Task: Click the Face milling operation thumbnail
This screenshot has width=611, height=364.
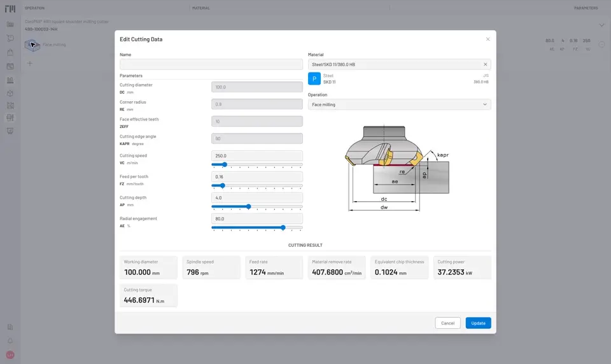Action: 32,45
